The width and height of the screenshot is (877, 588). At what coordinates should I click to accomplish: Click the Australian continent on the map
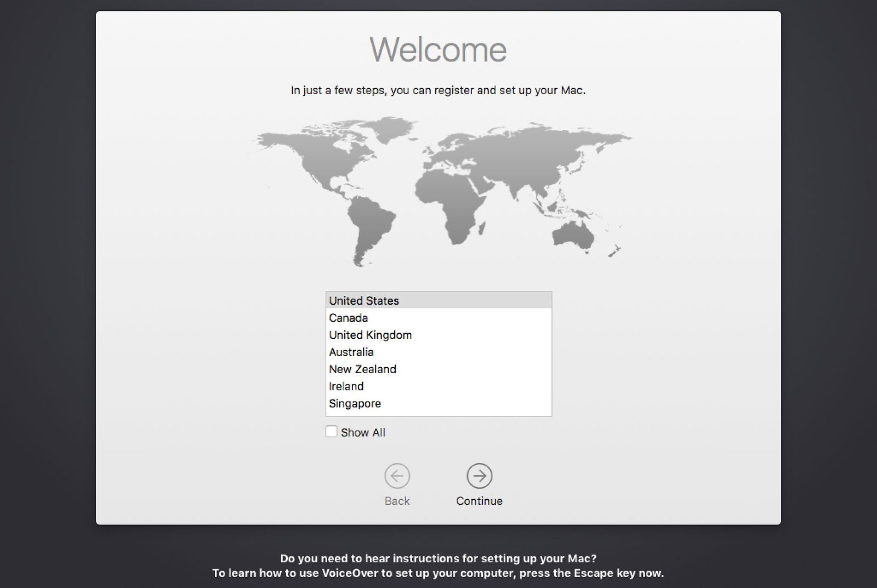point(574,236)
